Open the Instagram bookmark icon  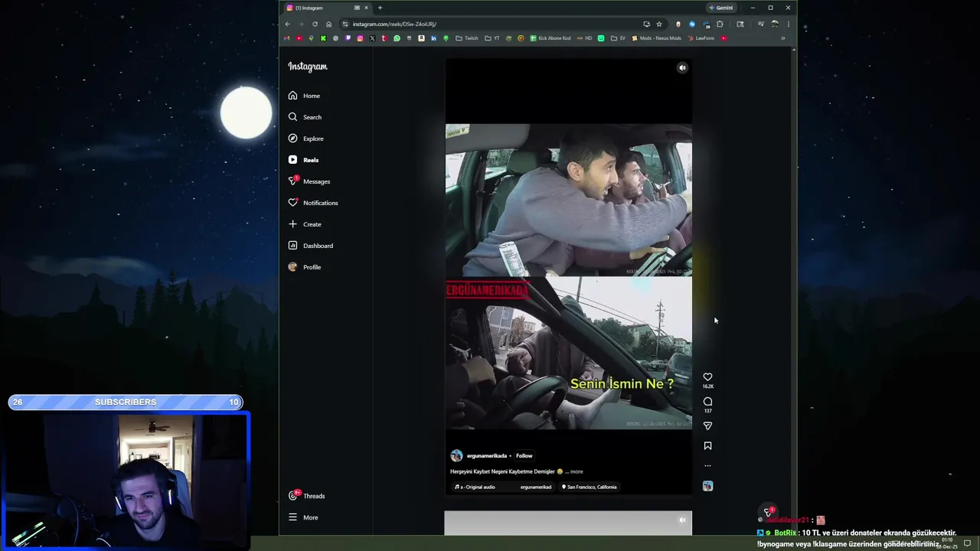[x=360, y=38]
